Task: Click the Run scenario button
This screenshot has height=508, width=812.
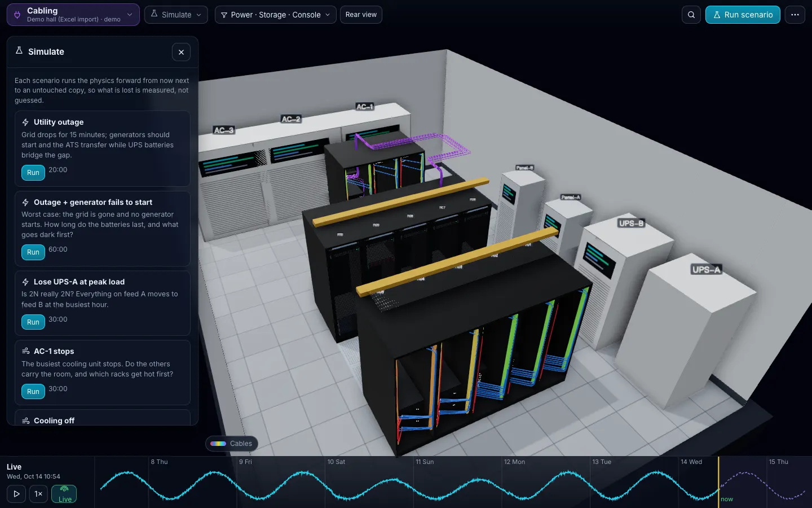Action: (x=743, y=15)
